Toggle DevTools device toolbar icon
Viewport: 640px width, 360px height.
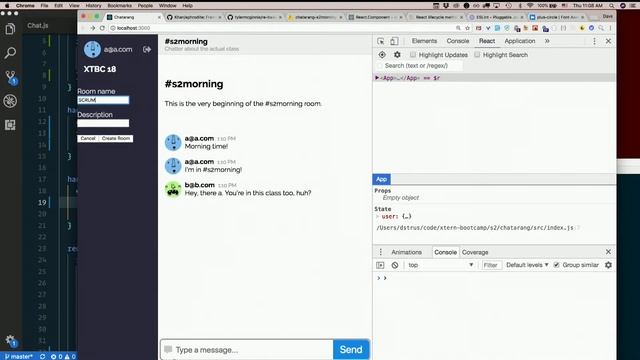[x=393, y=41]
